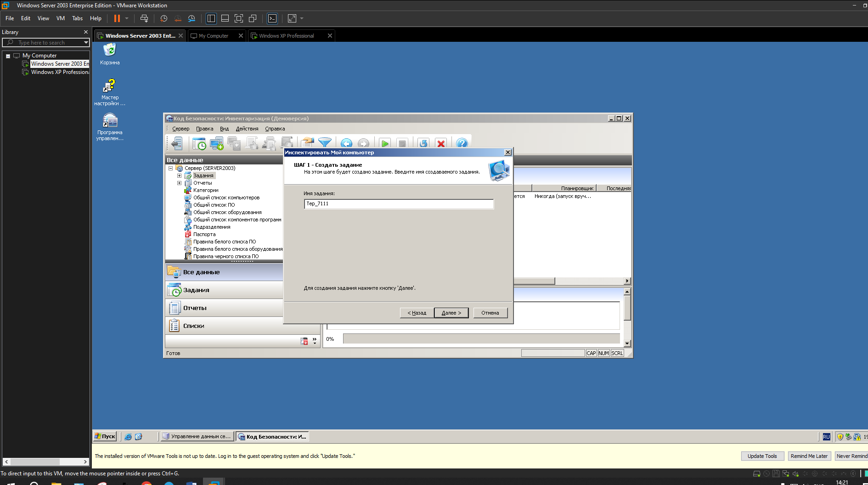Toggle the VMware thumbnail bar view
868x485 pixels.
[x=225, y=18]
